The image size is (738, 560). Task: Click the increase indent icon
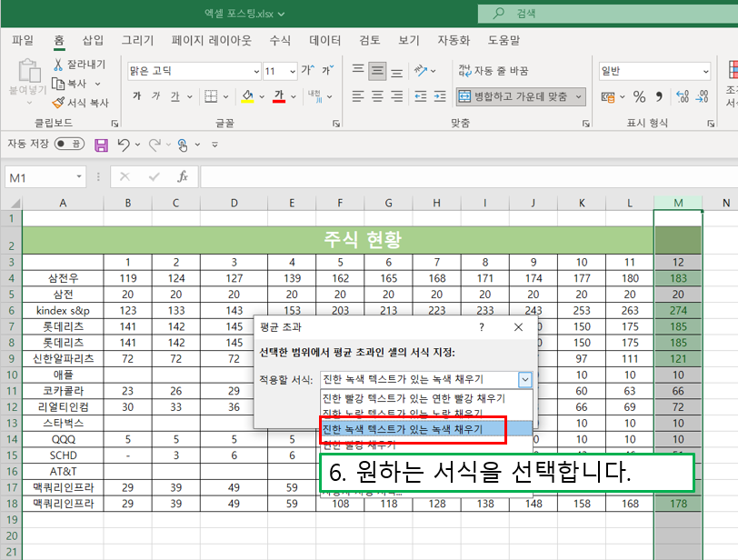coord(440,96)
